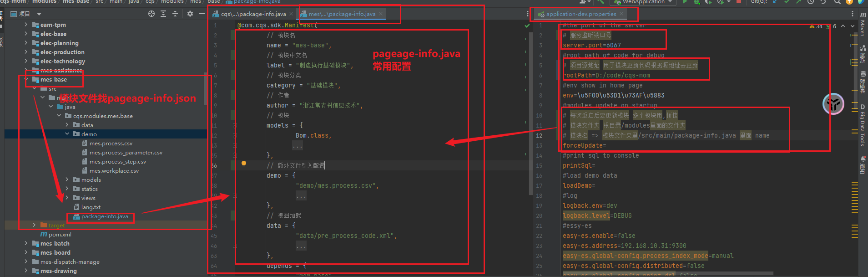The height and width of the screenshot is (277, 868).
Task: Expand folded ... block under Bom.class
Action: [x=298, y=146]
